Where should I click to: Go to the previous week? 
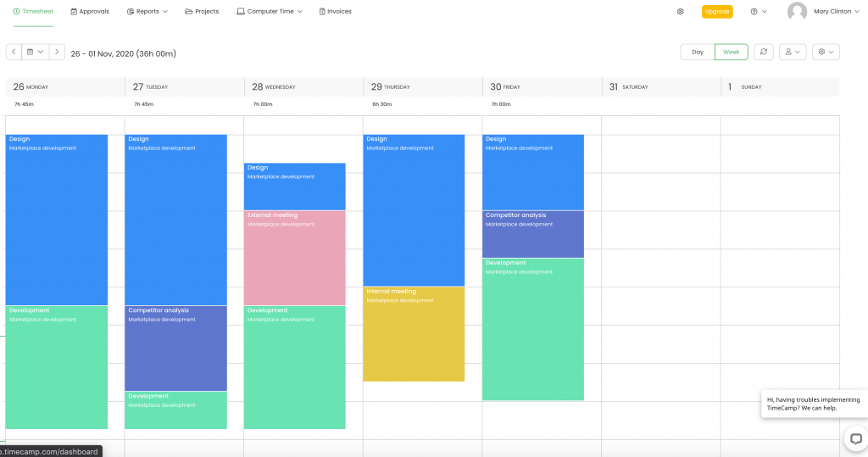[x=14, y=52]
